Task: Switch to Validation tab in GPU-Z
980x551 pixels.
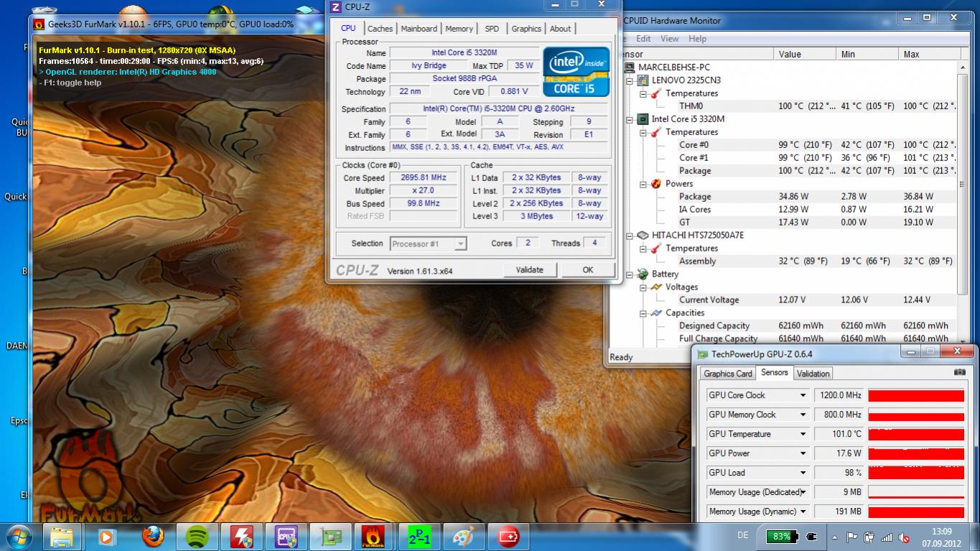Action: pyautogui.click(x=813, y=374)
